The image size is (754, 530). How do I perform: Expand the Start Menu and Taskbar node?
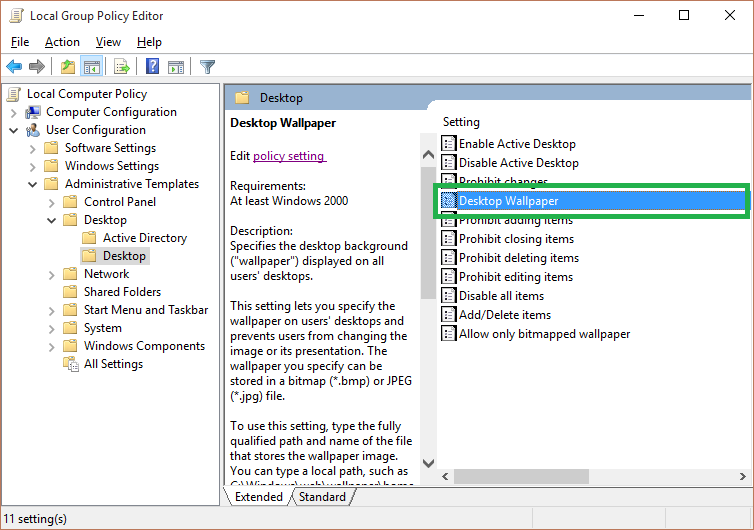[51, 311]
